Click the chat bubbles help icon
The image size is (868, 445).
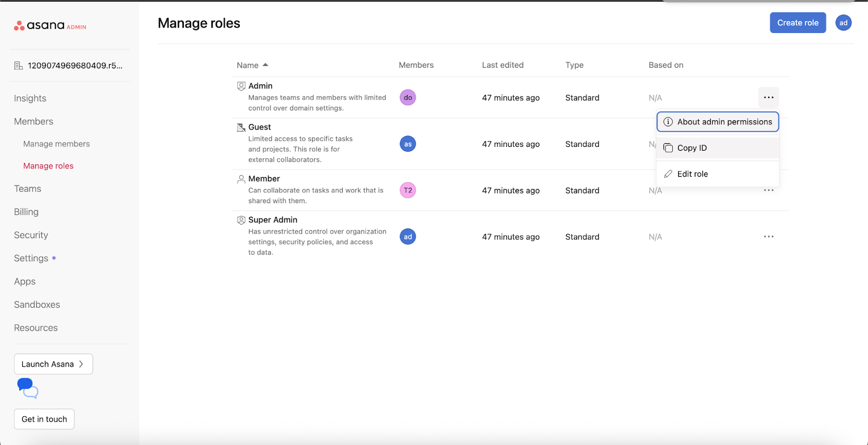point(28,388)
